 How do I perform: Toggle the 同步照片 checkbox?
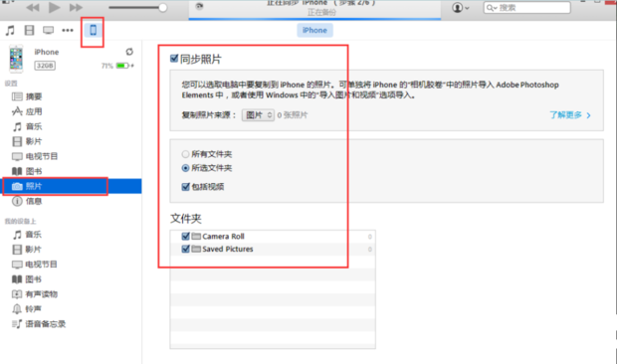[x=174, y=59]
